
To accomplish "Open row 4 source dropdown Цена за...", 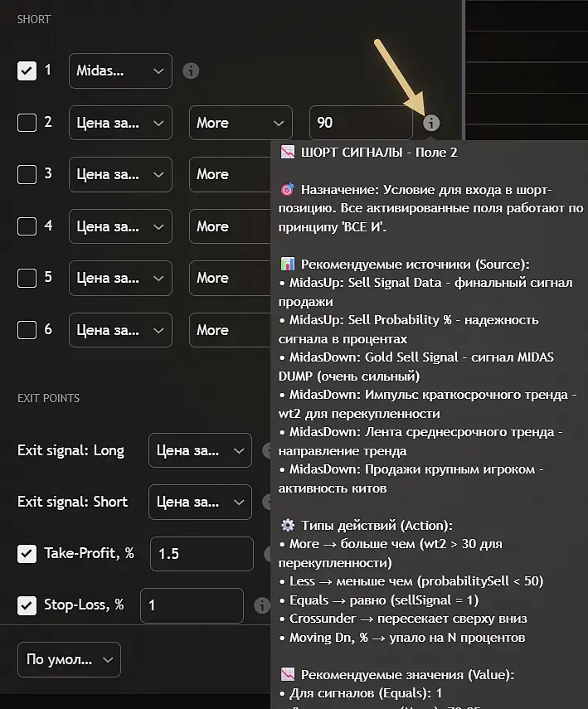I will [120, 226].
